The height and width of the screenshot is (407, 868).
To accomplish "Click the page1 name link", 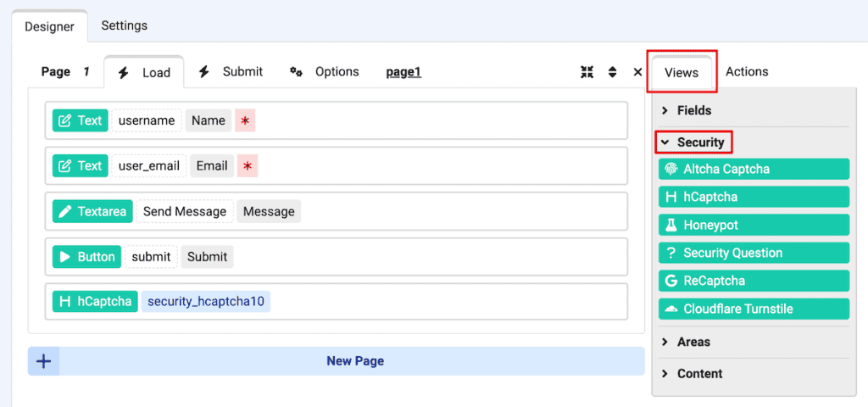I will pyautogui.click(x=403, y=72).
